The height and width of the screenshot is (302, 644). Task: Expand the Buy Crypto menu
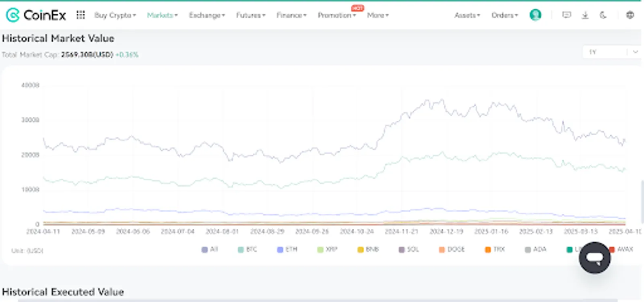click(115, 15)
